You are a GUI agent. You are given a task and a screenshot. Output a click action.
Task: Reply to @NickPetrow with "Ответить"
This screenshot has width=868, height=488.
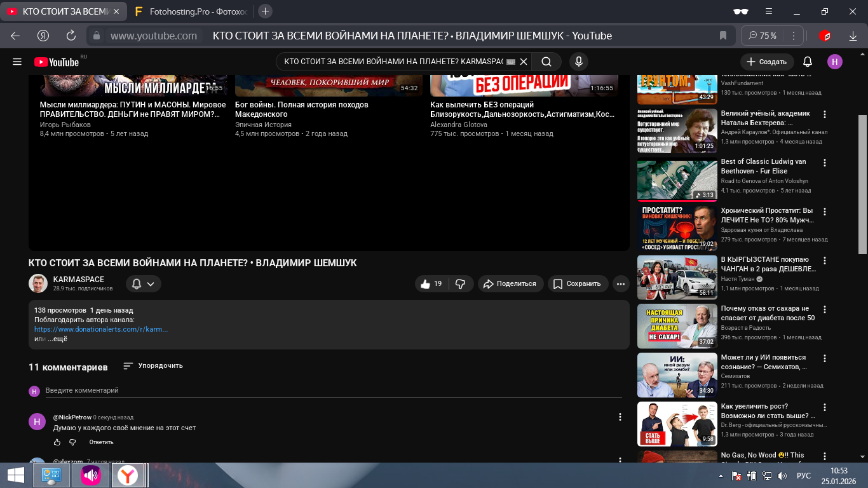coord(101,442)
